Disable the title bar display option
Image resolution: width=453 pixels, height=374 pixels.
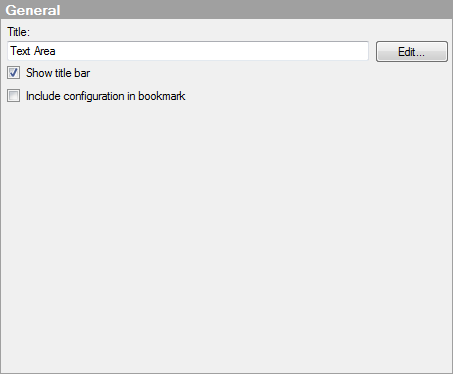tap(13, 73)
